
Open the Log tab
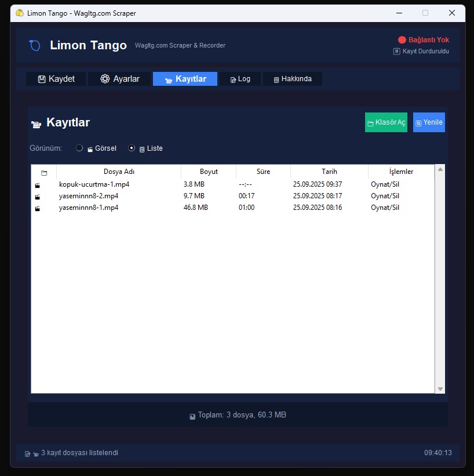coord(240,79)
